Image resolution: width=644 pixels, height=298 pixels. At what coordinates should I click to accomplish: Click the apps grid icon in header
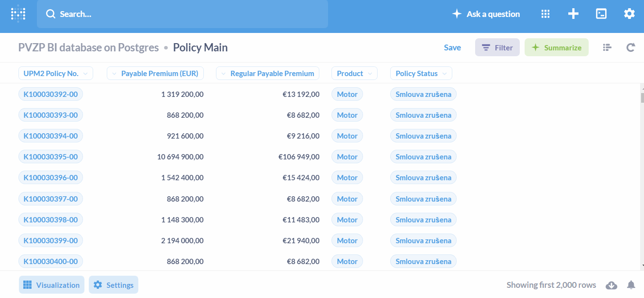(x=545, y=14)
